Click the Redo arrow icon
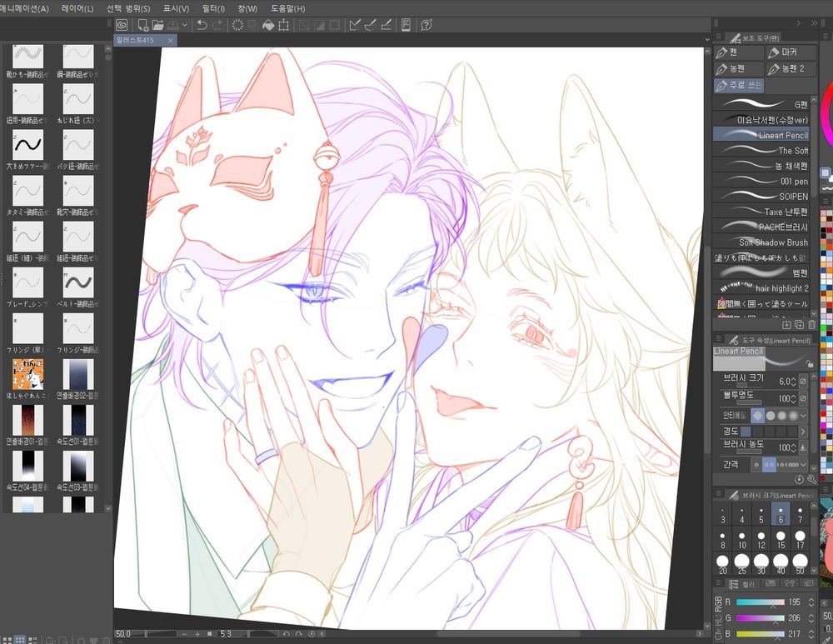Image resolution: width=833 pixels, height=644 pixels. pyautogui.click(x=217, y=25)
